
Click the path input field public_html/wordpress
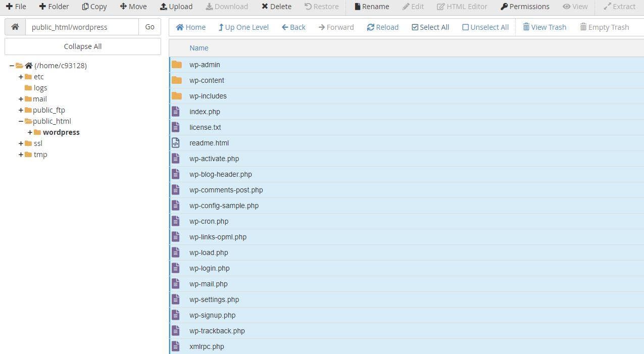(82, 27)
